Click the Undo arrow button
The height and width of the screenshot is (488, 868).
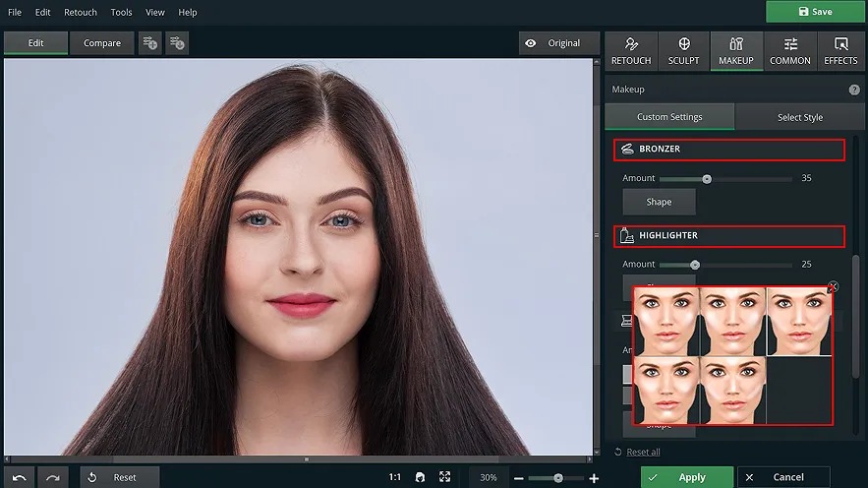coord(20,477)
